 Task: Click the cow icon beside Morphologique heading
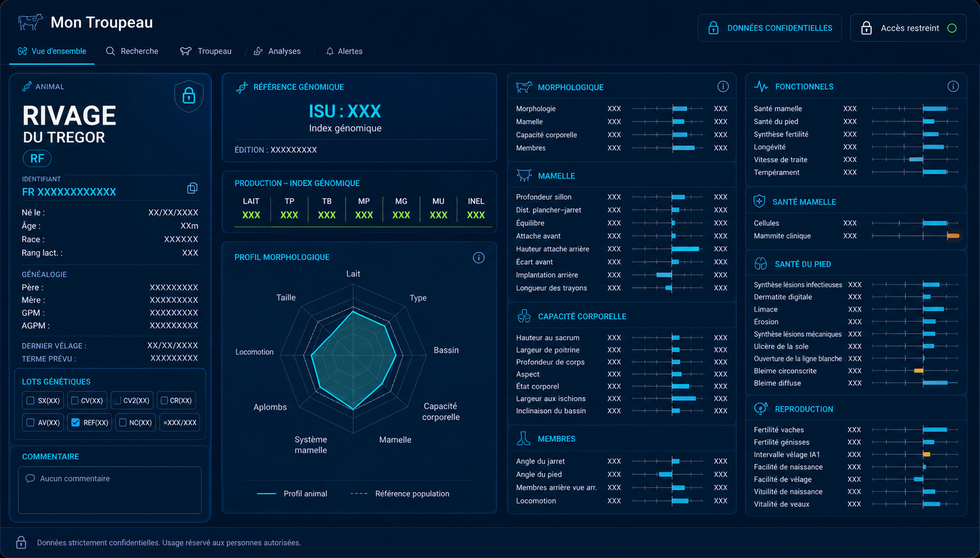click(x=524, y=87)
